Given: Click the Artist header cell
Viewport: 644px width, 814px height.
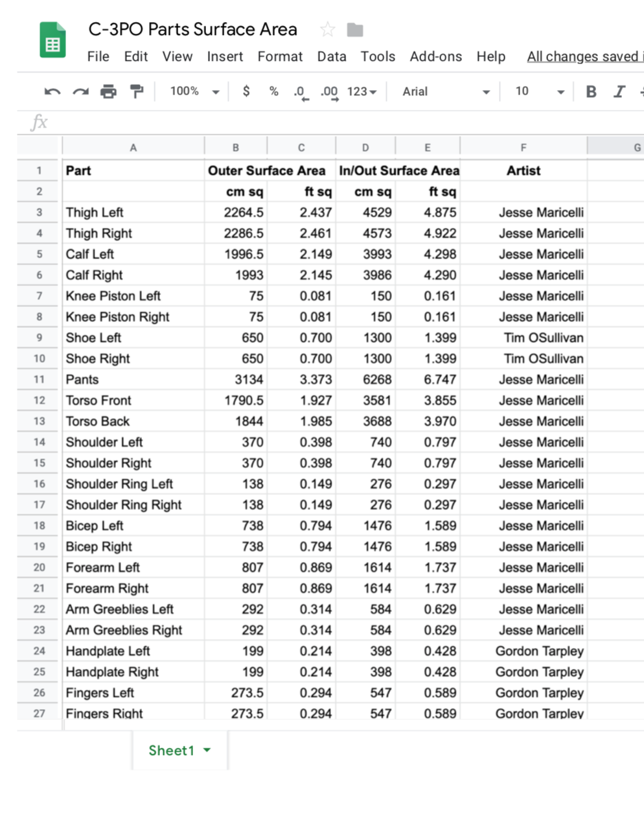Looking at the screenshot, I should [523, 170].
